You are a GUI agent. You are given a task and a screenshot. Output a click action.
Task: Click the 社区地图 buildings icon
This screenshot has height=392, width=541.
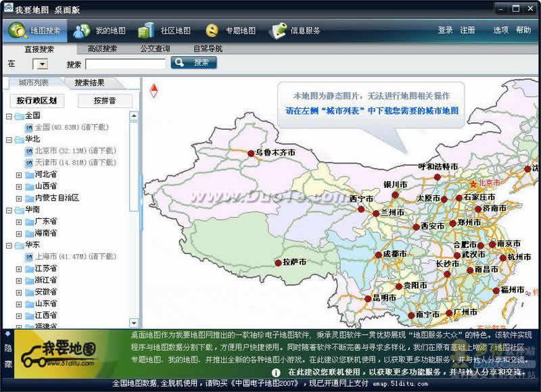tap(146, 30)
